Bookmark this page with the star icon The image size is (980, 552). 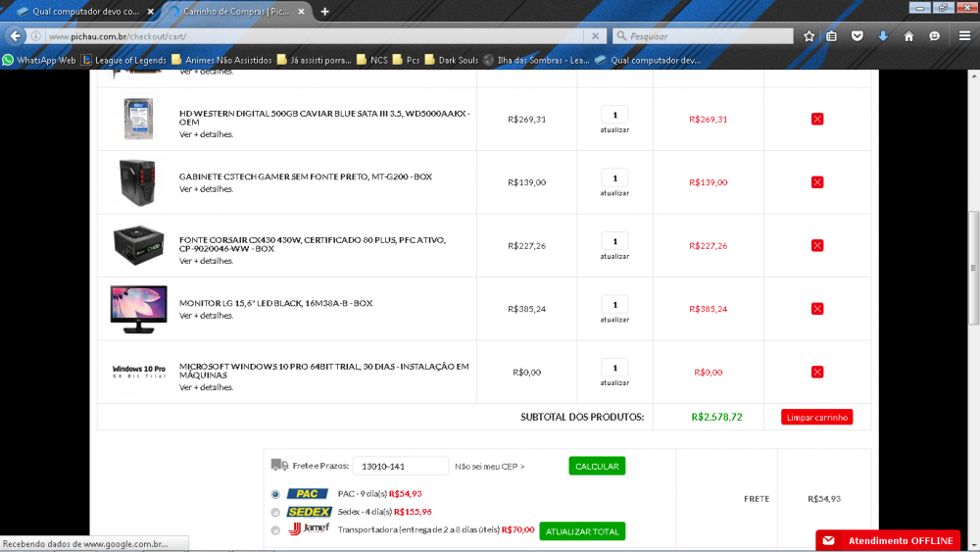pyautogui.click(x=808, y=36)
